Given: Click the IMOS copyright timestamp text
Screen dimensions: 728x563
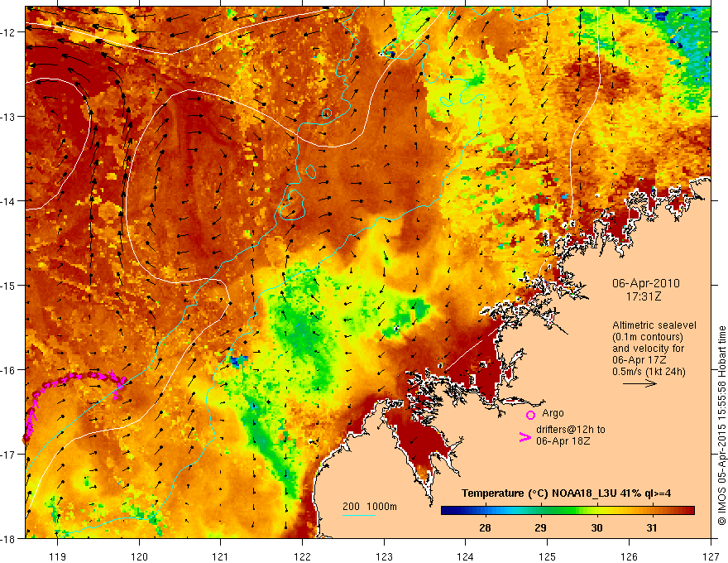Looking at the screenshot, I should click(721, 426).
